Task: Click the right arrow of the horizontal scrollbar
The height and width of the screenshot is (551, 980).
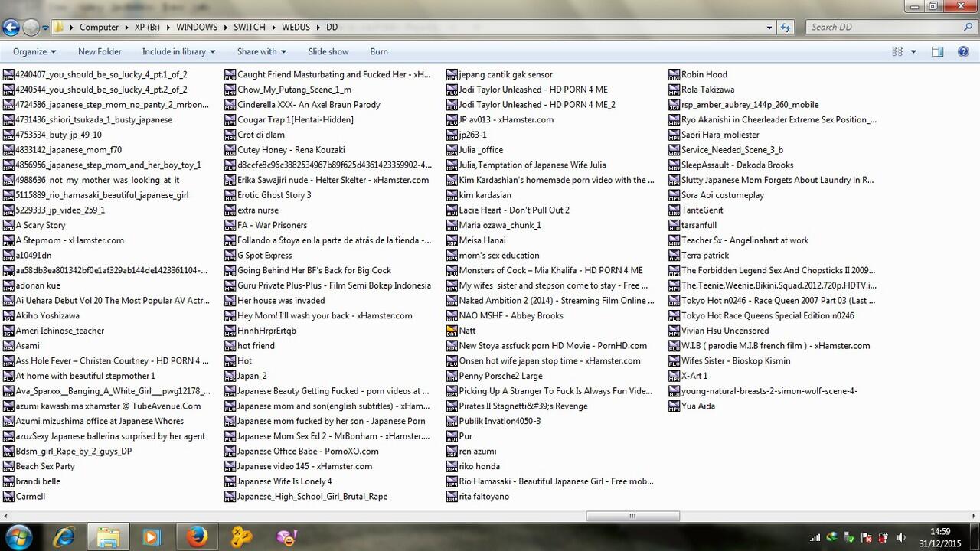Action: pos(973,516)
